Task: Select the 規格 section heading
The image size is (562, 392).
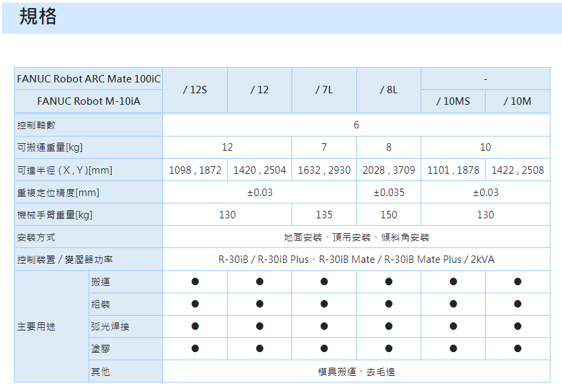Action: (x=38, y=17)
